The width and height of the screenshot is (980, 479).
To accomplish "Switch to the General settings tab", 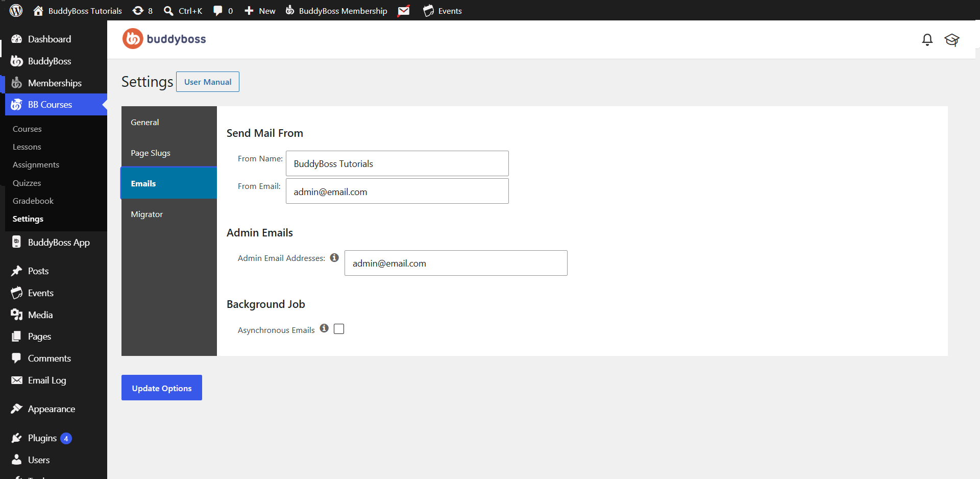I will [169, 122].
